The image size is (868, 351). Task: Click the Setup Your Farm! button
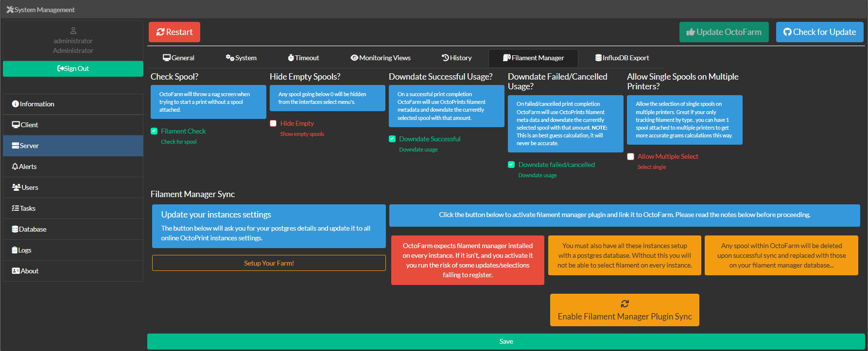point(269,263)
